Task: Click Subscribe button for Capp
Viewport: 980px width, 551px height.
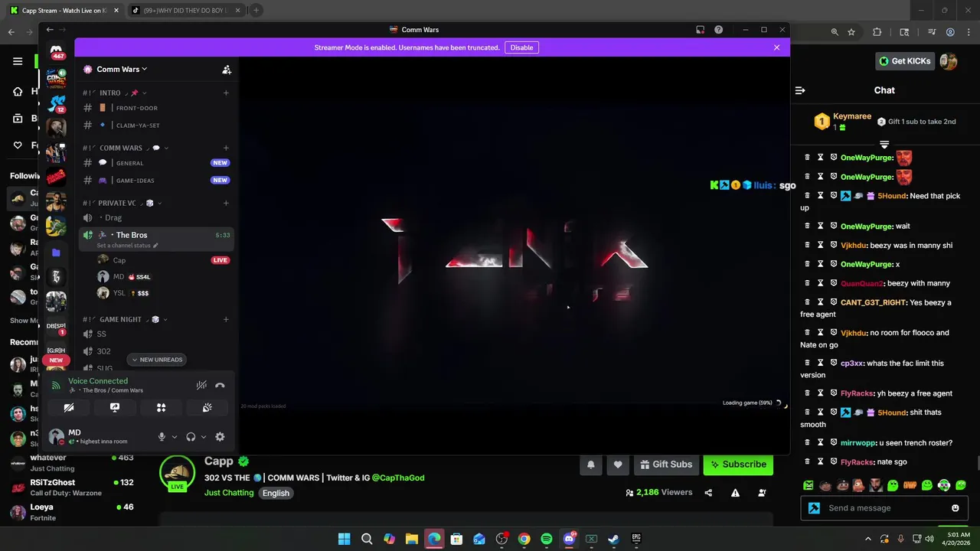Action: click(738, 465)
